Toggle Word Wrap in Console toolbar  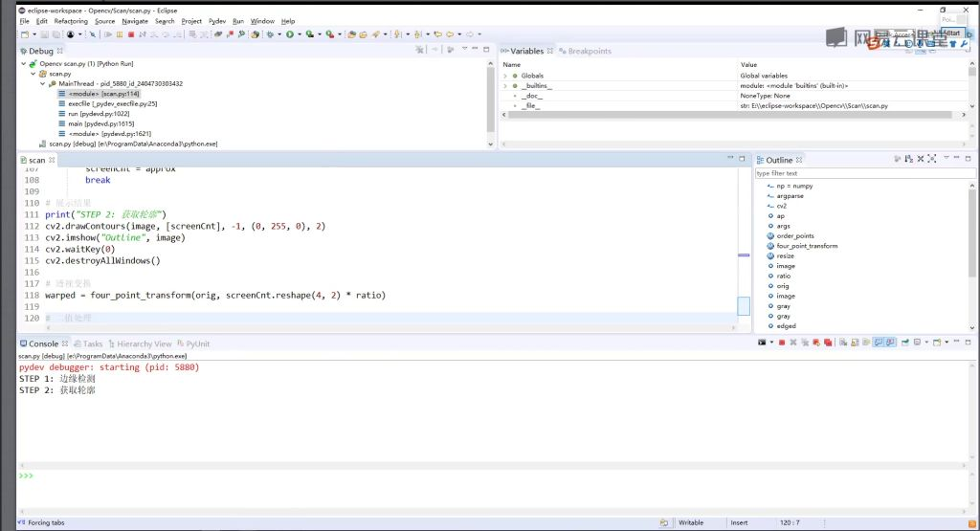(866, 343)
